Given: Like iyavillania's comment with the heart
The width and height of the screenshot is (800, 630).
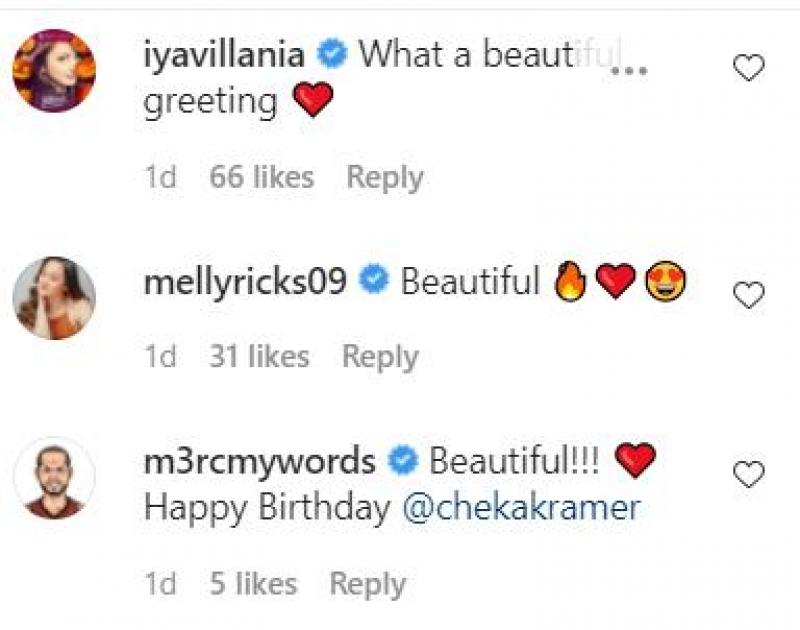Looking at the screenshot, I should point(749,68).
